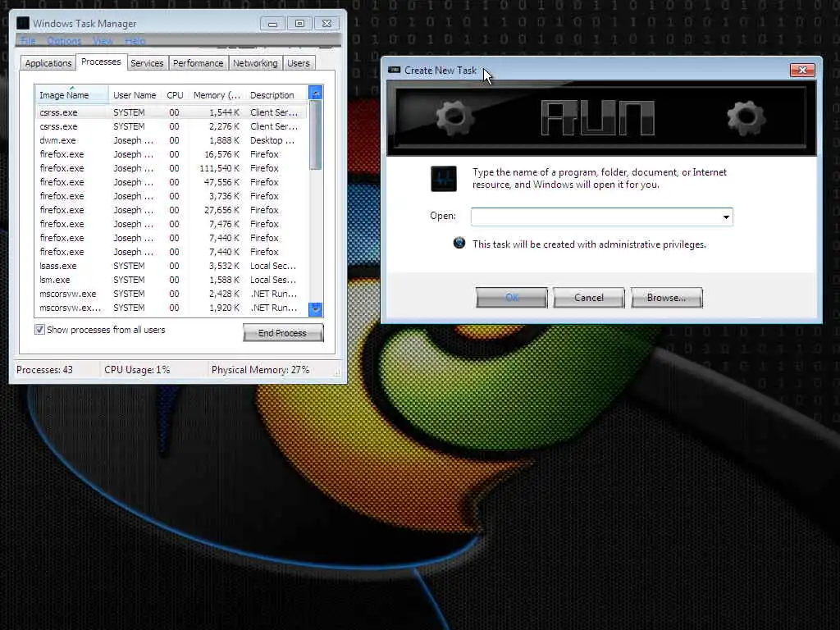The width and height of the screenshot is (840, 630).
Task: Click the admin privileges shield icon
Action: (459, 243)
